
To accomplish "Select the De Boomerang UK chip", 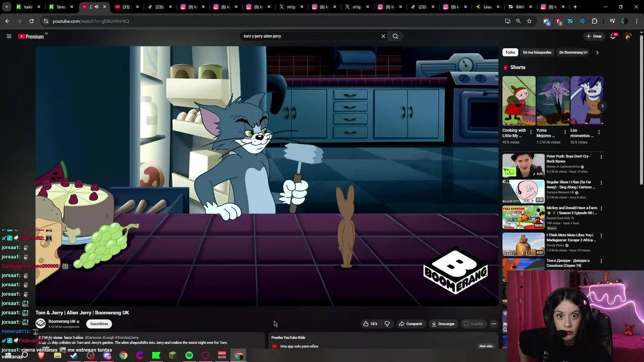I will coord(573,52).
